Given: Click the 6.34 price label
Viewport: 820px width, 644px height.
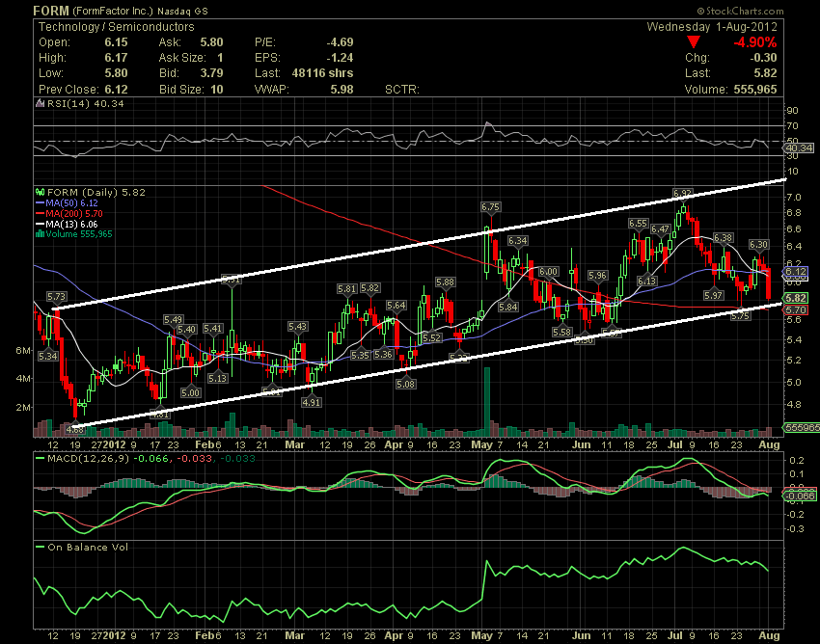Looking at the screenshot, I should click(517, 240).
